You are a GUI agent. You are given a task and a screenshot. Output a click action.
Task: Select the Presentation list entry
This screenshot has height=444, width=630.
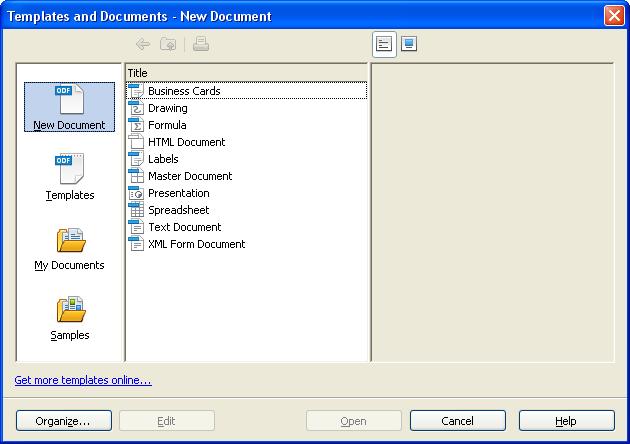pyautogui.click(x=247, y=193)
